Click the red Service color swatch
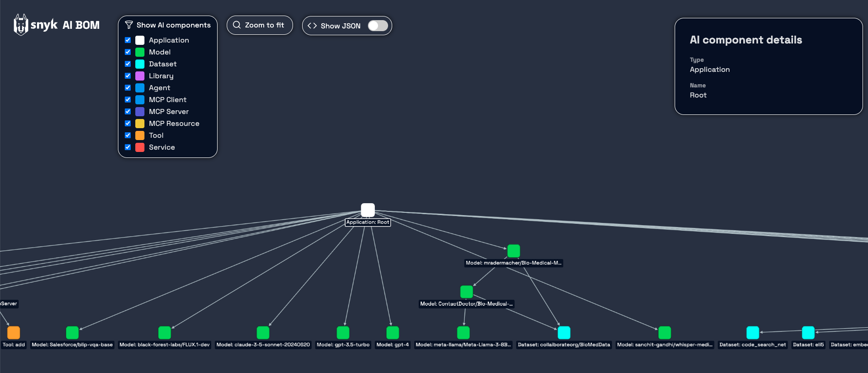This screenshot has width=868, height=373. pos(140,147)
